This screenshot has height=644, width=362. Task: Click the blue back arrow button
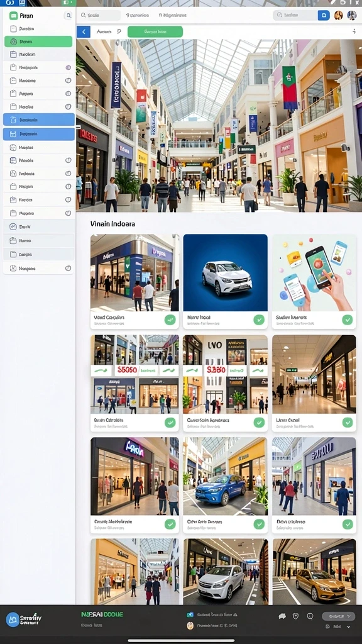[84, 31]
